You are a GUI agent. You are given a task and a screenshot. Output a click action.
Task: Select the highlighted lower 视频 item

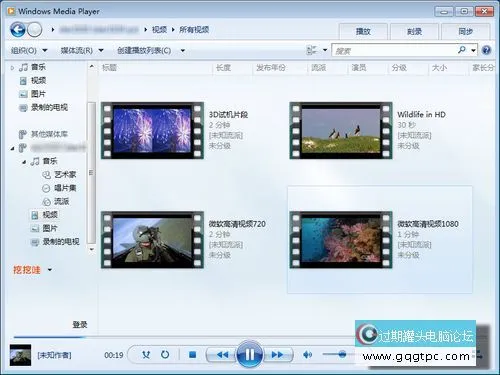[x=50, y=215]
